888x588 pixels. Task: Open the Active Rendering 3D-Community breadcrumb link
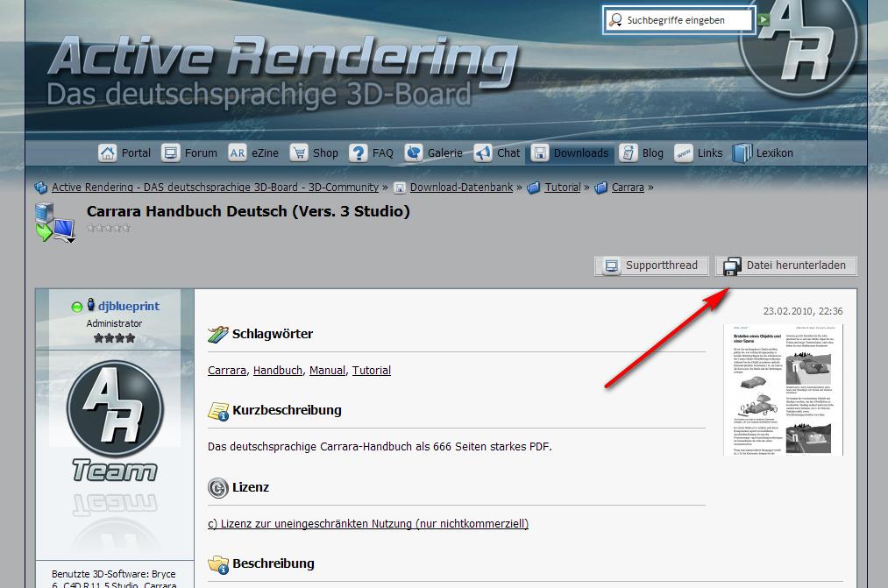pos(215,188)
